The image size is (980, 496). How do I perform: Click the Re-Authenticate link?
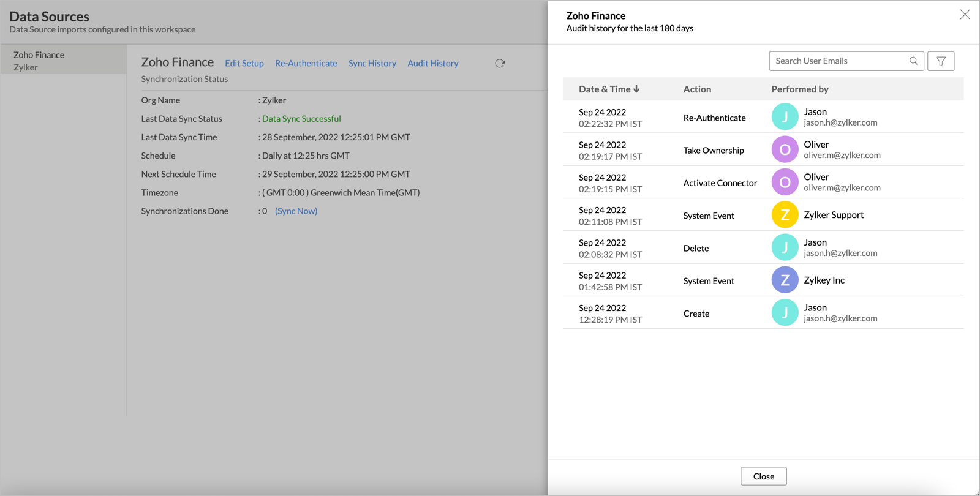306,63
